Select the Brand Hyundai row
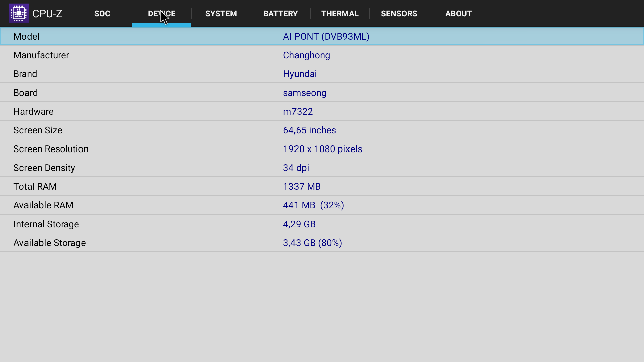This screenshot has height=362, width=644. tap(322, 74)
